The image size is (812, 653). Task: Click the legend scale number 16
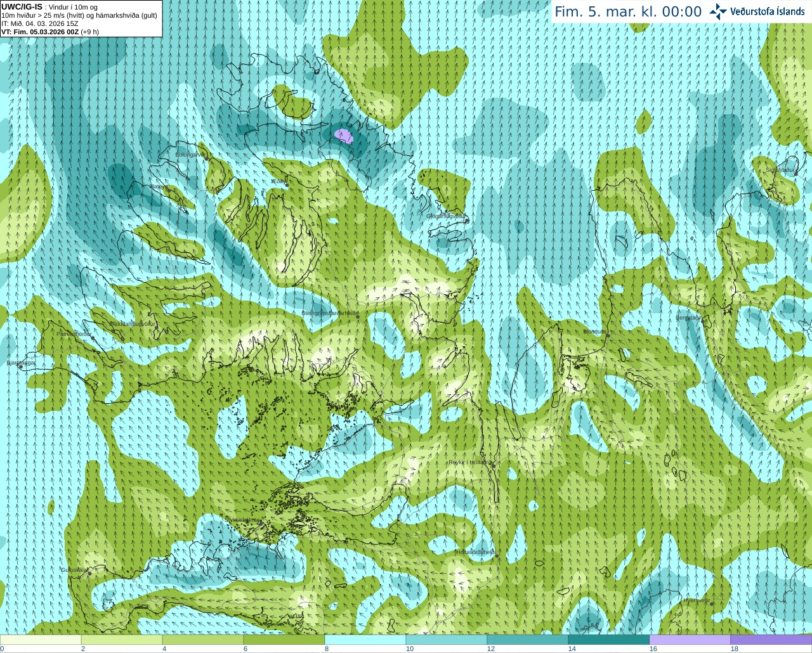[653, 649]
